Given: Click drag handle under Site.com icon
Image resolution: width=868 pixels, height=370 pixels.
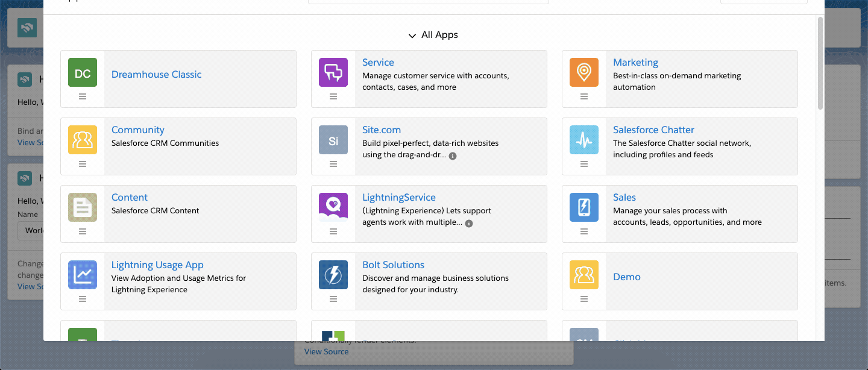Looking at the screenshot, I should tap(333, 164).
